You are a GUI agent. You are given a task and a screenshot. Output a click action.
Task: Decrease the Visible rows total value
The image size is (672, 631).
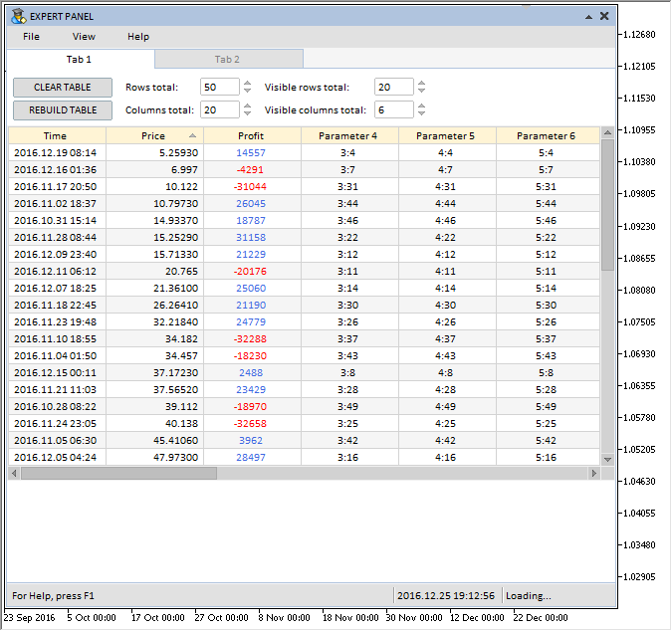point(422,91)
